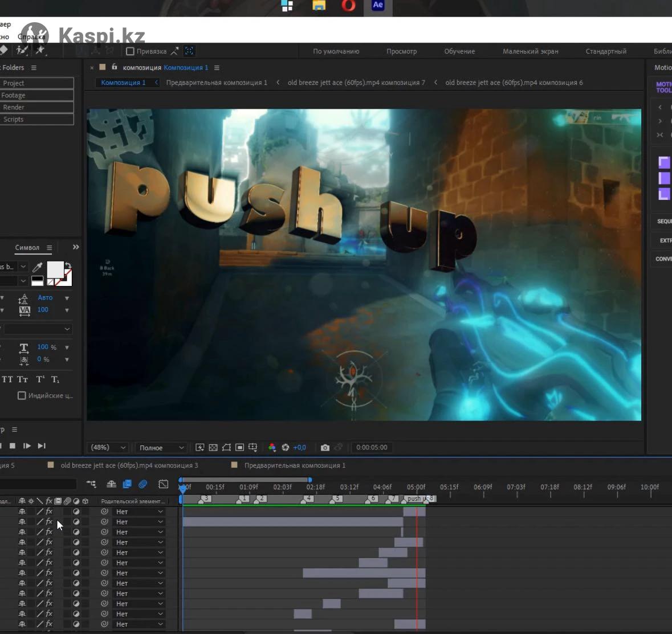Switch to По умолчанию workspace
Image resolution: width=672 pixels, height=634 pixels.
pos(336,51)
